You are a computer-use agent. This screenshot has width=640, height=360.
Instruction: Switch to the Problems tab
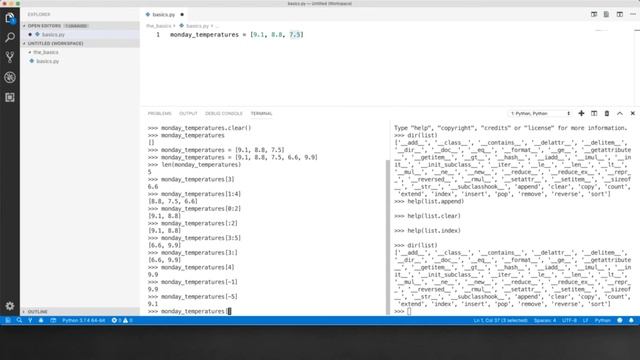[160, 113]
